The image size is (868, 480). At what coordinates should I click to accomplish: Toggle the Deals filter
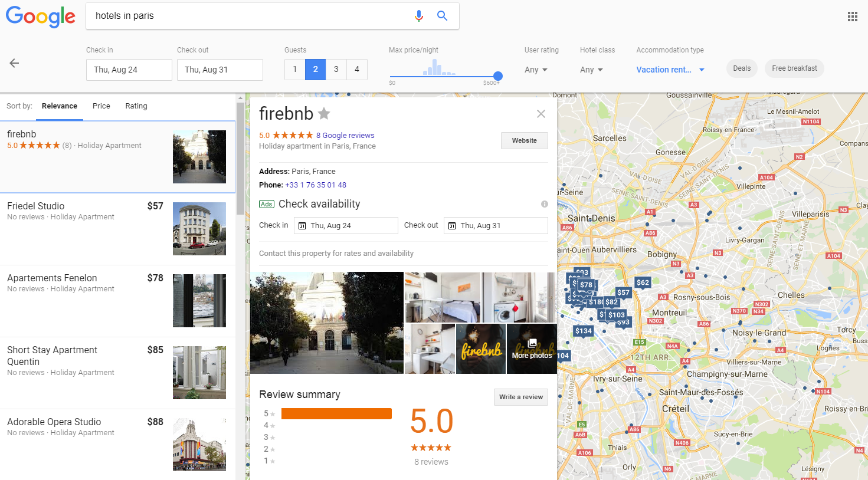742,68
